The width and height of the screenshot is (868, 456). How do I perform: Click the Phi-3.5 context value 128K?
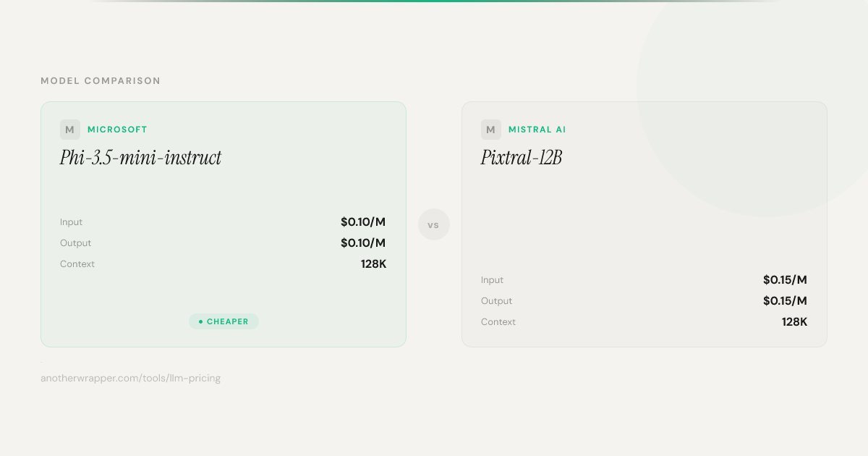click(x=373, y=264)
